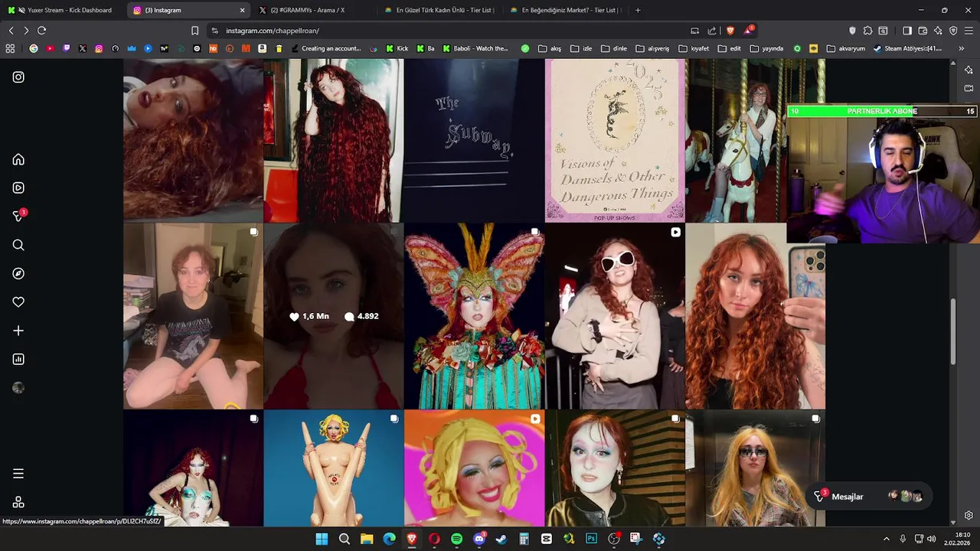
Task: Click the Brave Shields lion icon
Action: coord(730,31)
